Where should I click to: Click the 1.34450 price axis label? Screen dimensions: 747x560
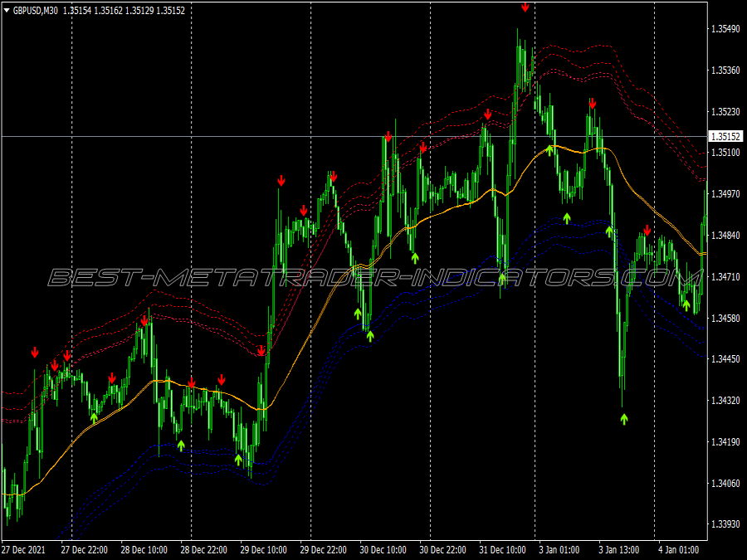pos(725,359)
